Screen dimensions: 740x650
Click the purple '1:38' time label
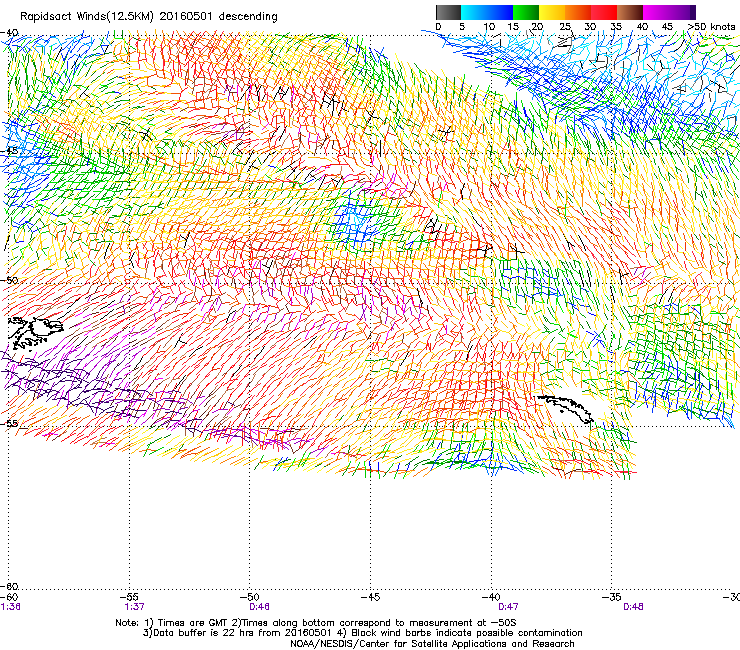tap(10, 607)
